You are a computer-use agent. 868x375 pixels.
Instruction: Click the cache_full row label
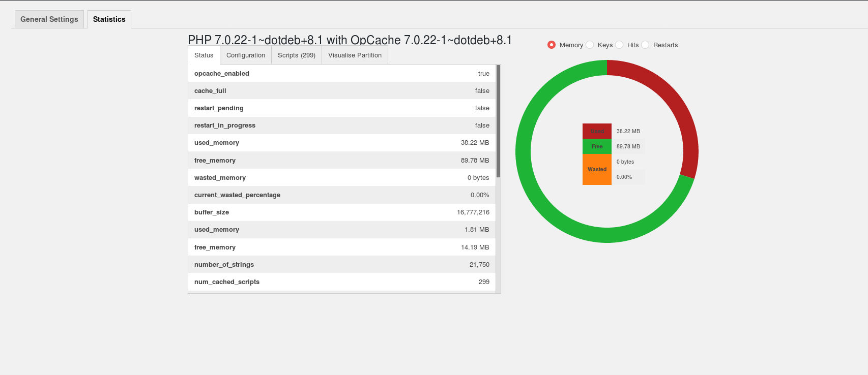tap(210, 91)
